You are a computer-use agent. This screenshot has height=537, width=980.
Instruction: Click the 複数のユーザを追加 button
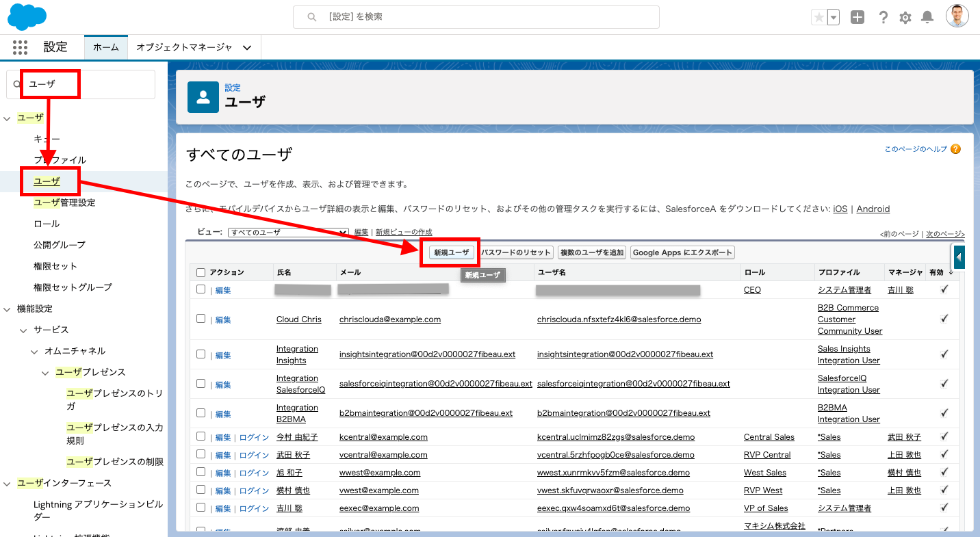[592, 252]
